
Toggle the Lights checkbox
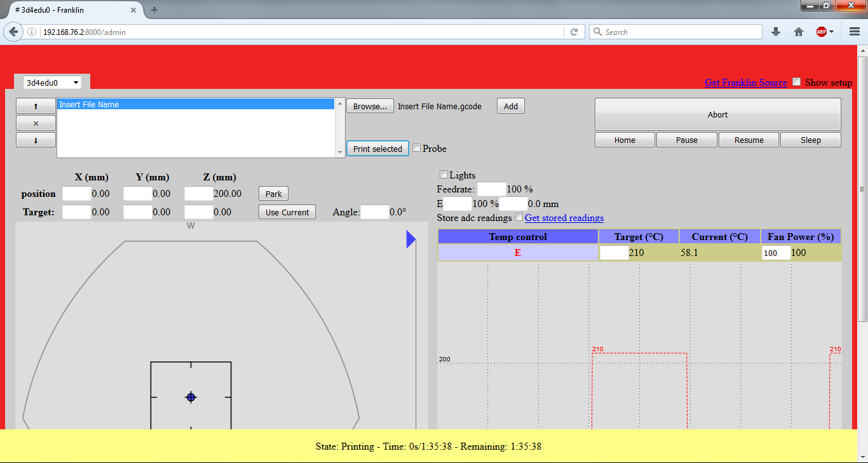pos(444,175)
